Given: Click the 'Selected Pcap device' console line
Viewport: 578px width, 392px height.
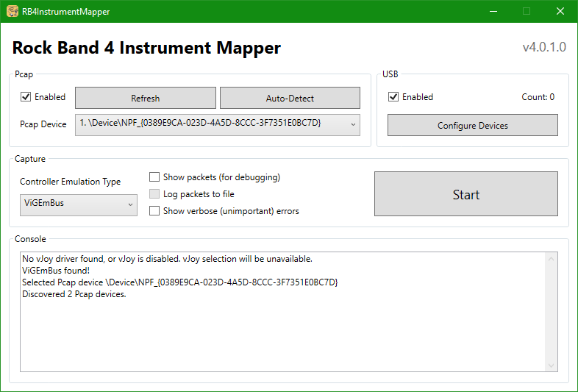Looking at the screenshot, I should [180, 282].
